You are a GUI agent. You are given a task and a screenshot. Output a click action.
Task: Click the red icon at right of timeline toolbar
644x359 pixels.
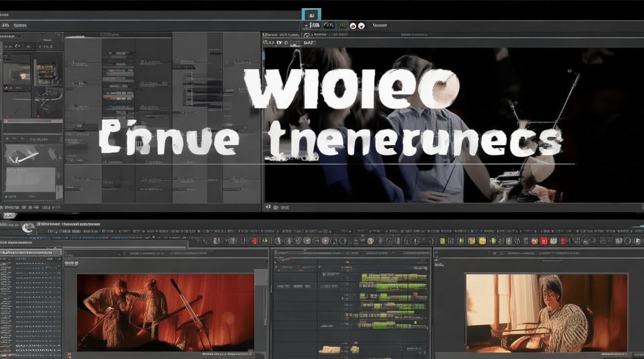(544, 241)
